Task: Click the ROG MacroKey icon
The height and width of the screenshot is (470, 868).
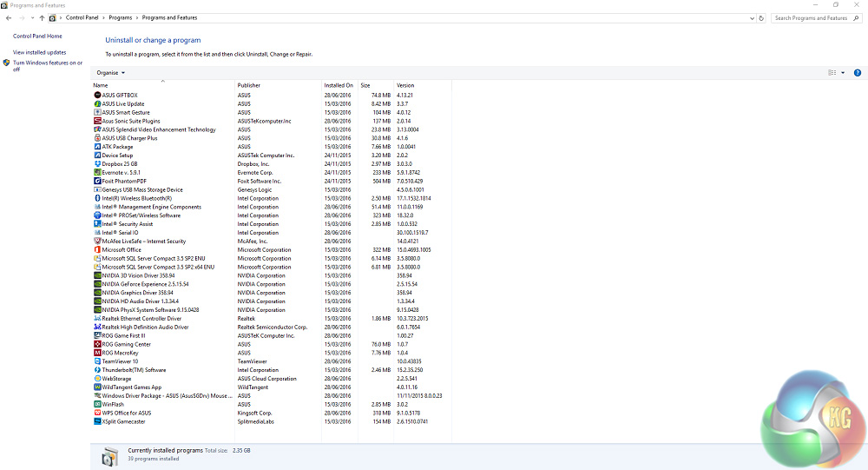Action: pyautogui.click(x=97, y=353)
